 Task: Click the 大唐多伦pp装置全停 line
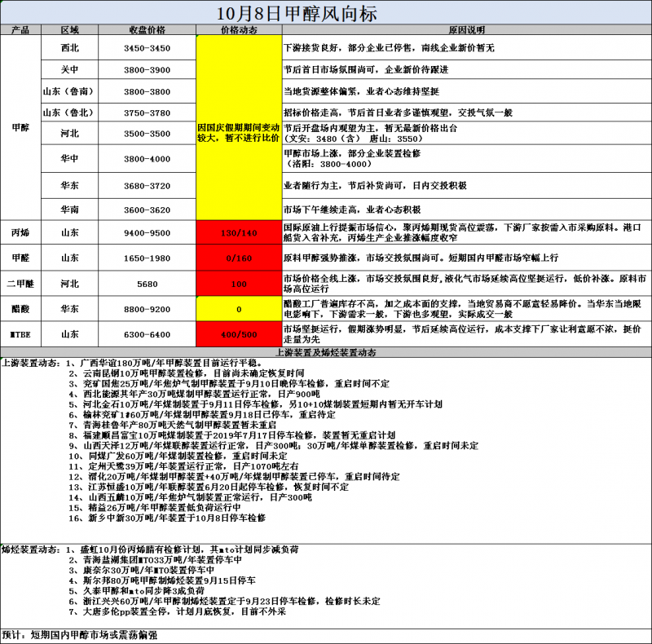coord(178,611)
